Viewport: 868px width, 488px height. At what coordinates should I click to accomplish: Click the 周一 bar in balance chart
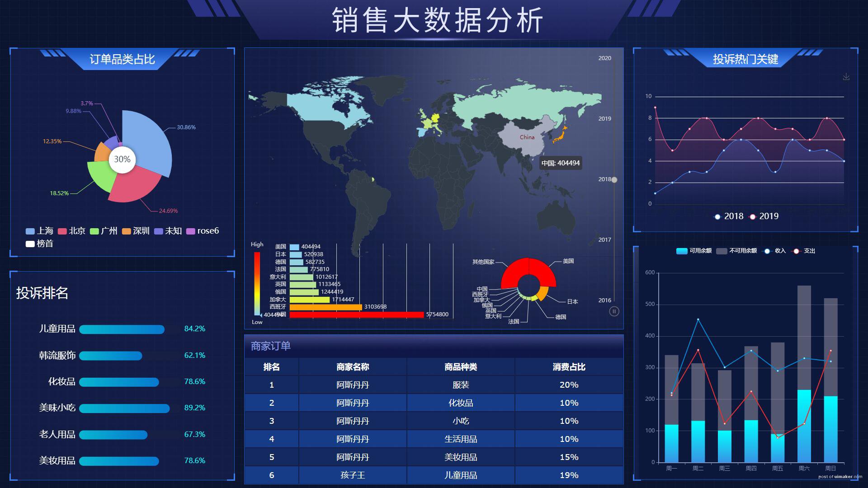(x=672, y=409)
